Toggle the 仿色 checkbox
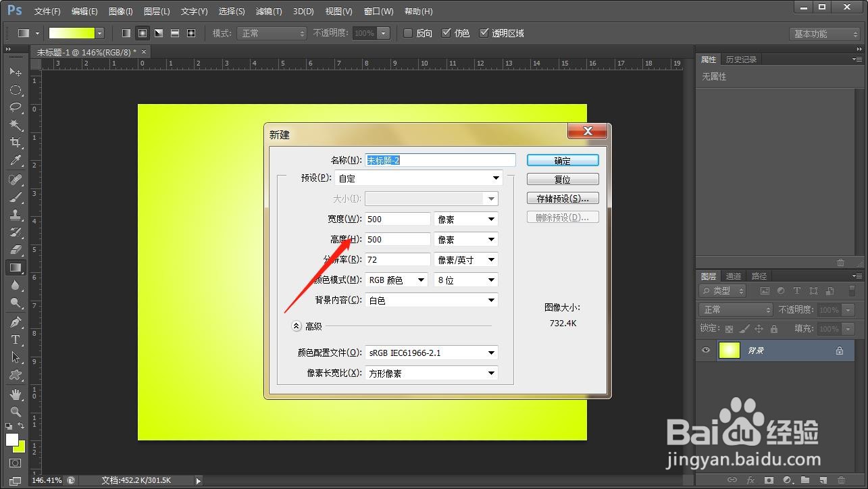Image resolution: width=868 pixels, height=489 pixels. (x=446, y=33)
